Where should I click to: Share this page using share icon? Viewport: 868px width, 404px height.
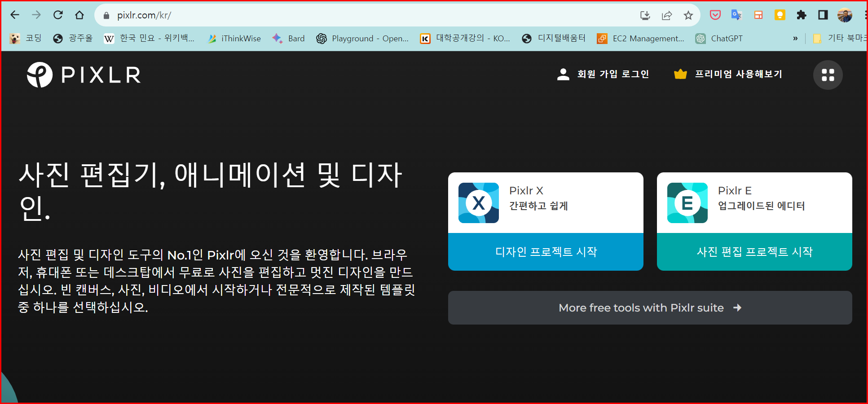click(x=667, y=16)
